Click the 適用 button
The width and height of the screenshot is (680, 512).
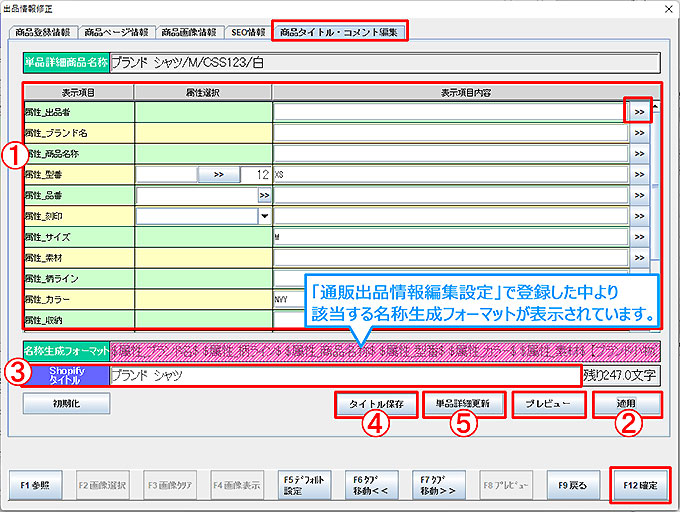click(x=627, y=404)
